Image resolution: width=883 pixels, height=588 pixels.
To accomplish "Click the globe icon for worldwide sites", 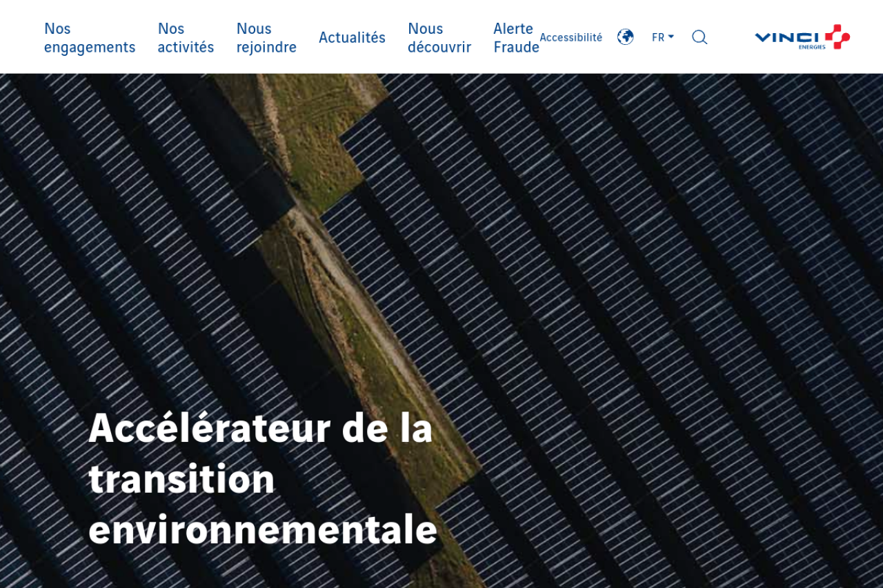I will click(x=625, y=37).
